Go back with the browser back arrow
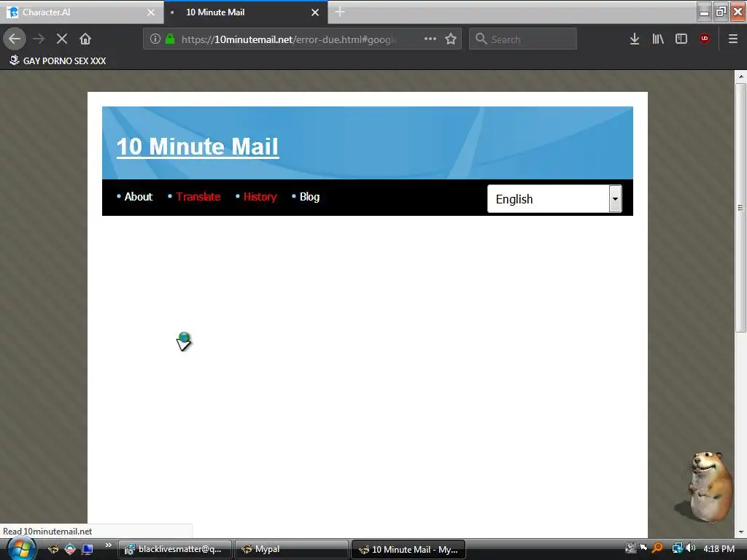Viewport: 747px width, 560px height. point(15,39)
